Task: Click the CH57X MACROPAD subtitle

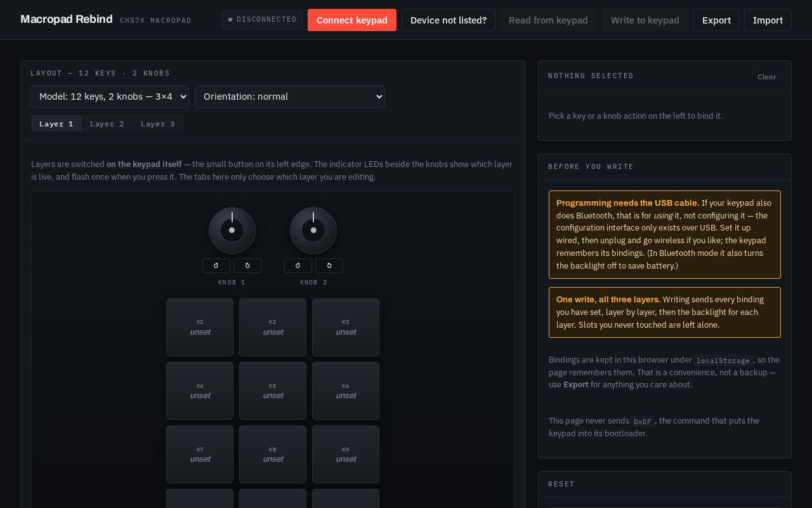Action: click(x=155, y=21)
